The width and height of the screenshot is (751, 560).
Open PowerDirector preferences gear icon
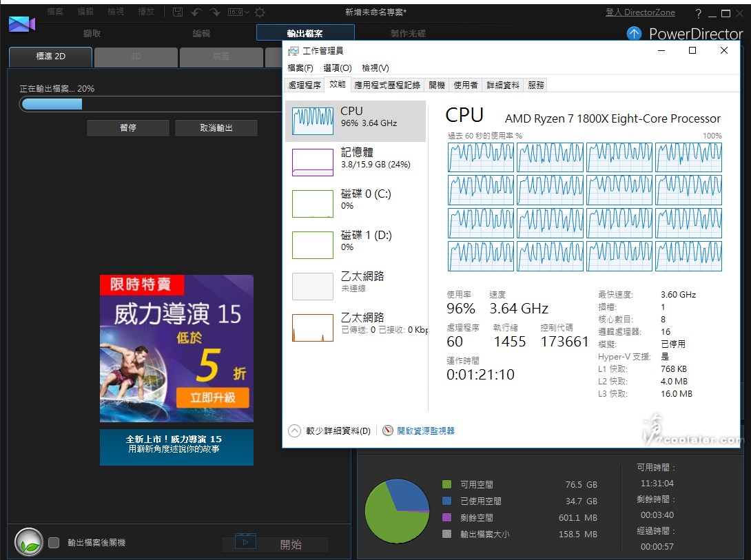260,12
